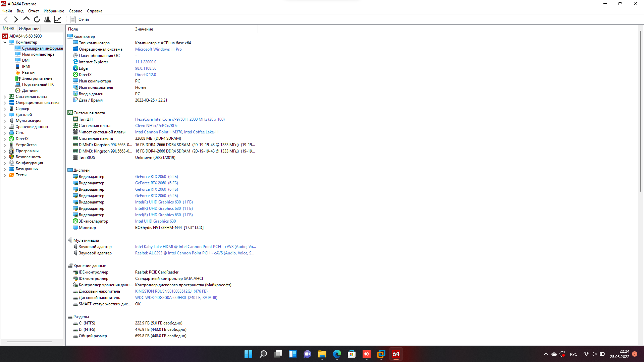Open WDC WDS240G2G0A-00JH30 disk link
This screenshot has height=362, width=644.
click(176, 298)
